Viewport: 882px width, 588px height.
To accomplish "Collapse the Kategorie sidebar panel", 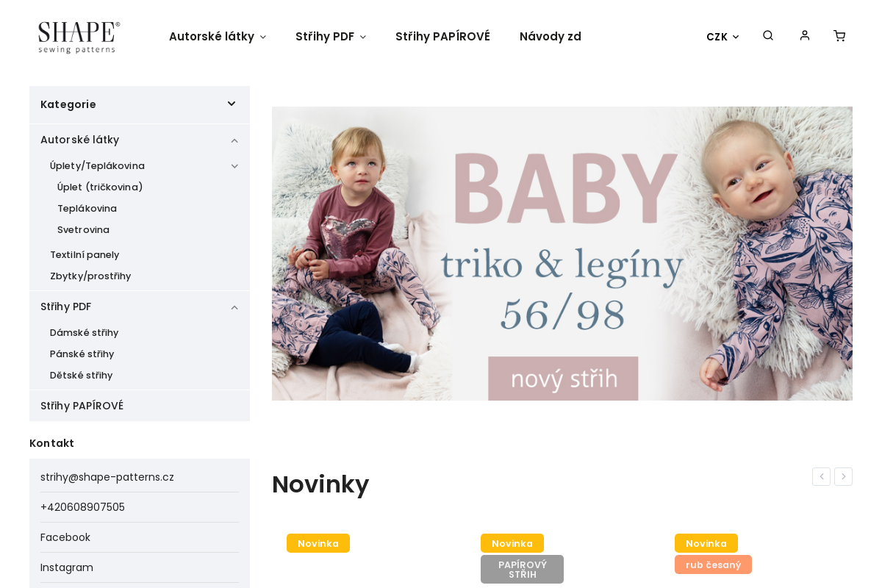I will tap(232, 104).
